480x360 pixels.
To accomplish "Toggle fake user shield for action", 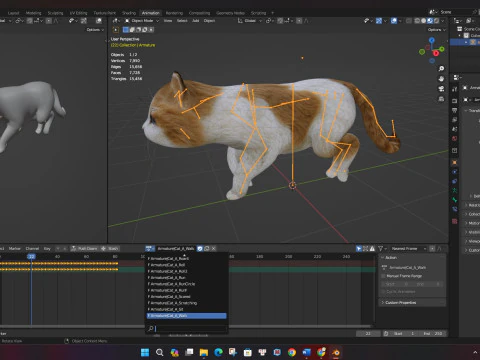I will [x=200, y=249].
